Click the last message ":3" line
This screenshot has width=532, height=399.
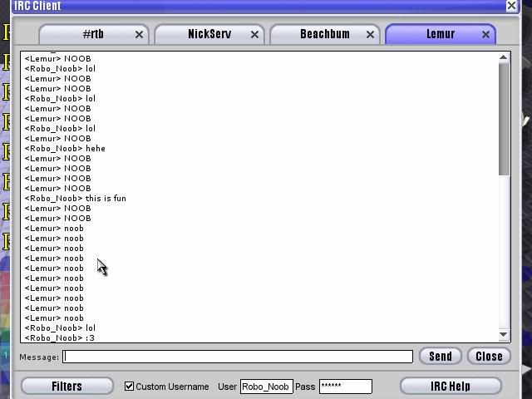60,338
